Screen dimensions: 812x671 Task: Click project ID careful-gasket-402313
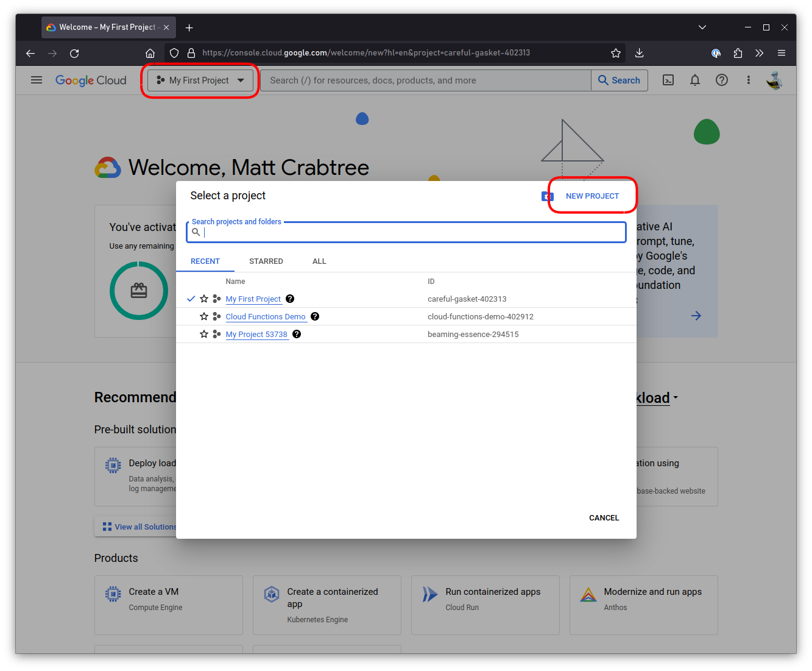click(x=467, y=299)
